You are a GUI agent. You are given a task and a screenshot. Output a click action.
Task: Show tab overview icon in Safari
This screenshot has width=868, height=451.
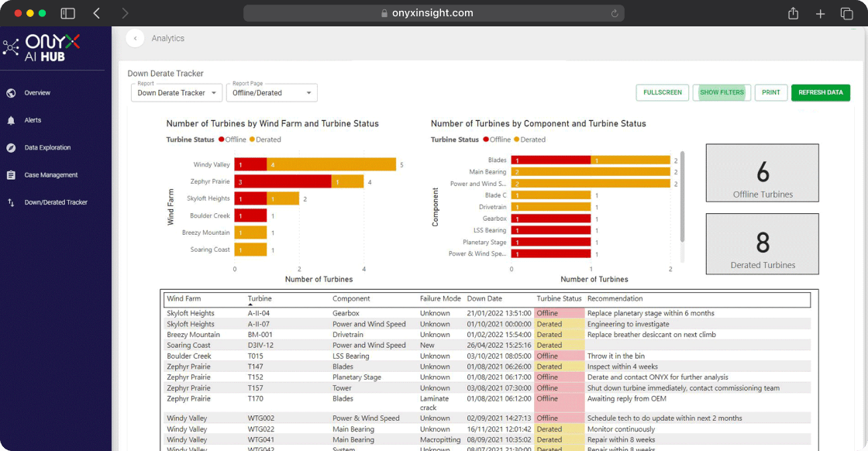click(x=846, y=14)
